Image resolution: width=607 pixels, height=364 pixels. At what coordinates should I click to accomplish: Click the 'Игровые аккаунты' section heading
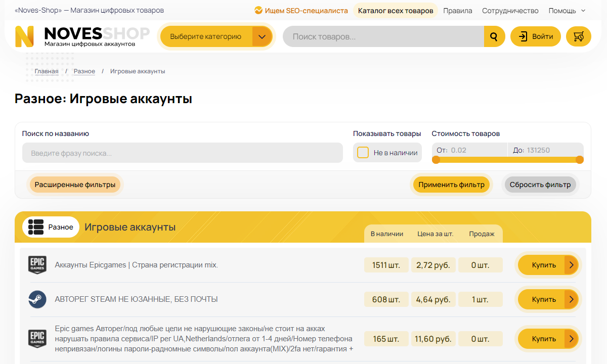(x=130, y=227)
